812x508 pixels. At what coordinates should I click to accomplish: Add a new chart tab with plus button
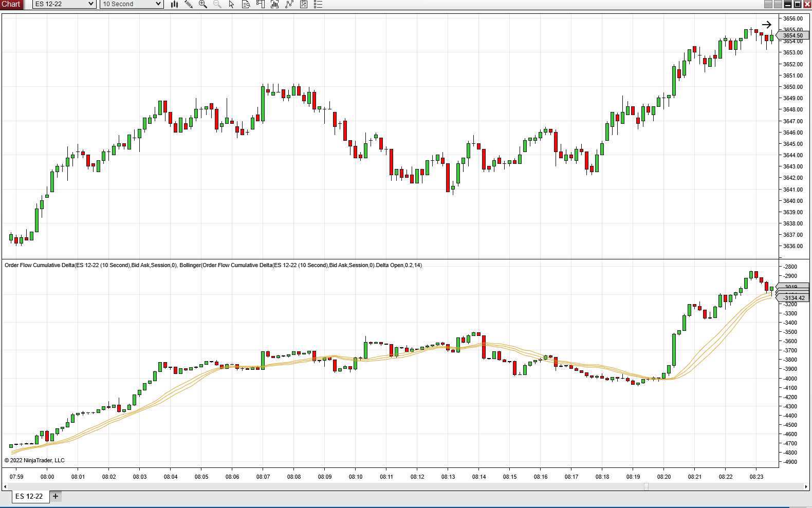(x=56, y=496)
